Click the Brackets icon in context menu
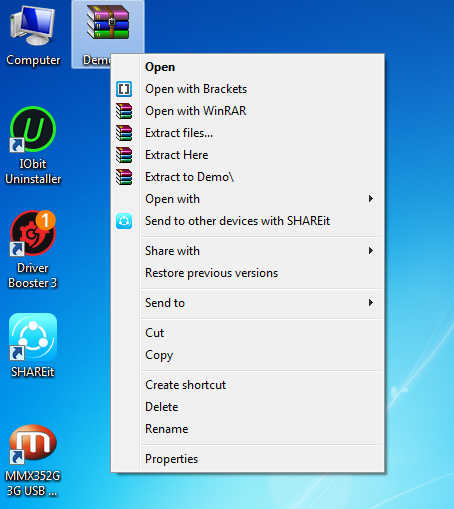The image size is (454, 509). [x=124, y=89]
